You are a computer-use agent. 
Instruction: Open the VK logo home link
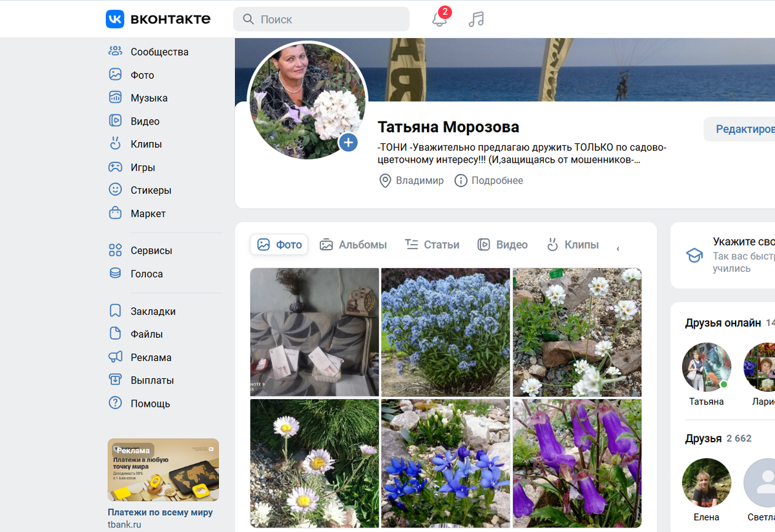pyautogui.click(x=158, y=19)
